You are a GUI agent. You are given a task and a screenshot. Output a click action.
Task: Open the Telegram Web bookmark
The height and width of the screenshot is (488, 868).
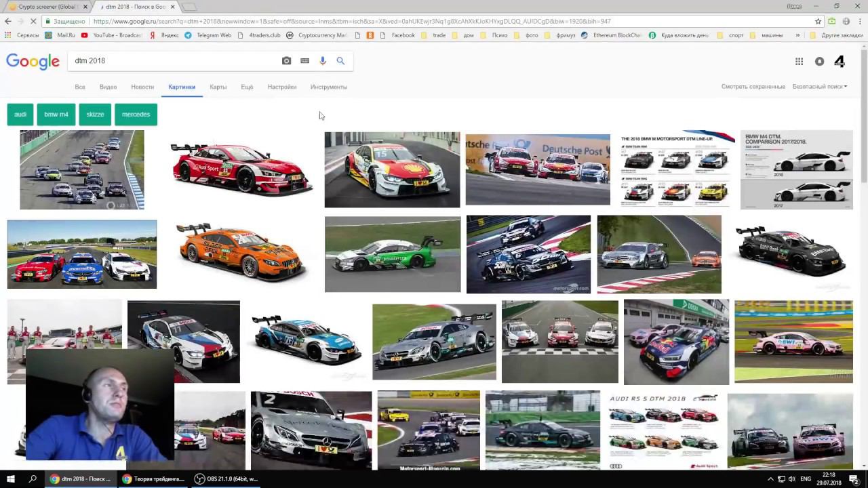pos(208,35)
